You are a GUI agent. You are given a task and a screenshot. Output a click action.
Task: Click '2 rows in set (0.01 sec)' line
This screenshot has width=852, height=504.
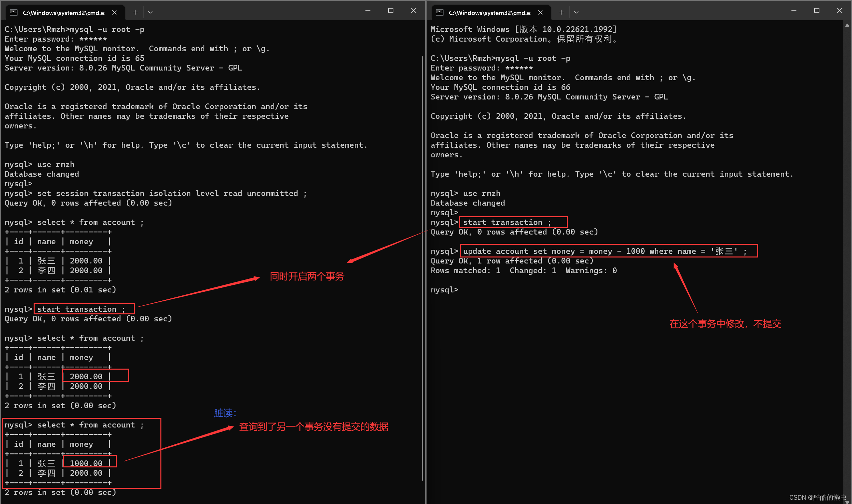61,290
